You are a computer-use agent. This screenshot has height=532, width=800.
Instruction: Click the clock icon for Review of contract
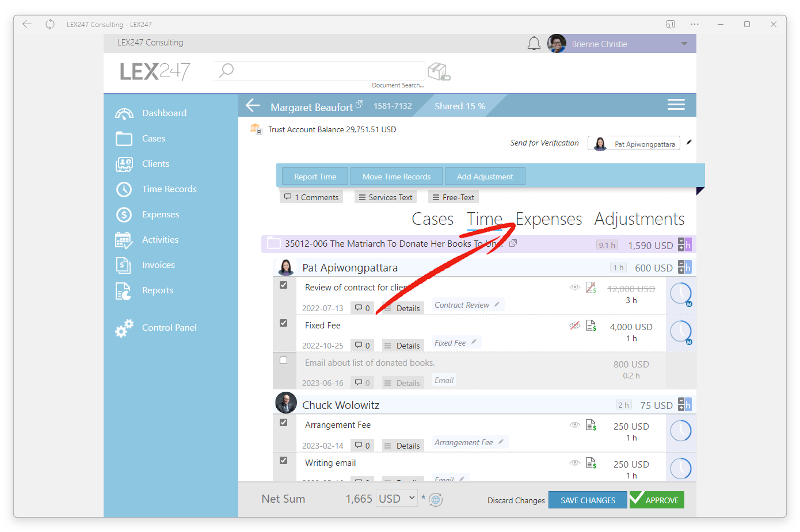click(x=681, y=294)
